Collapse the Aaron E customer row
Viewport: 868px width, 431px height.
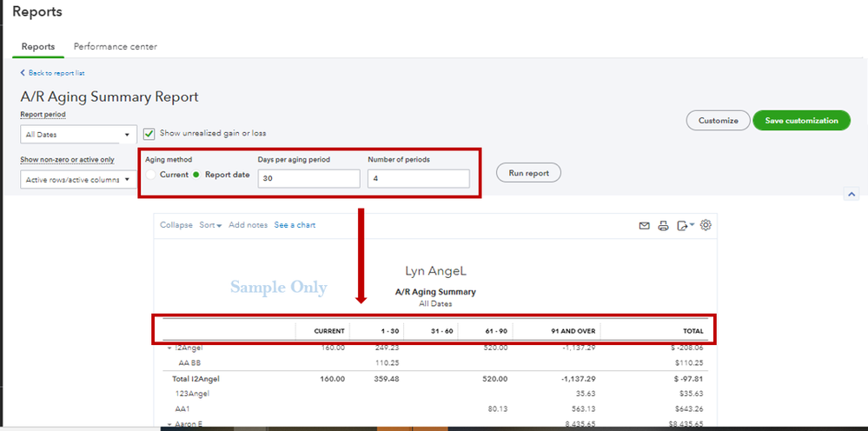click(x=169, y=424)
